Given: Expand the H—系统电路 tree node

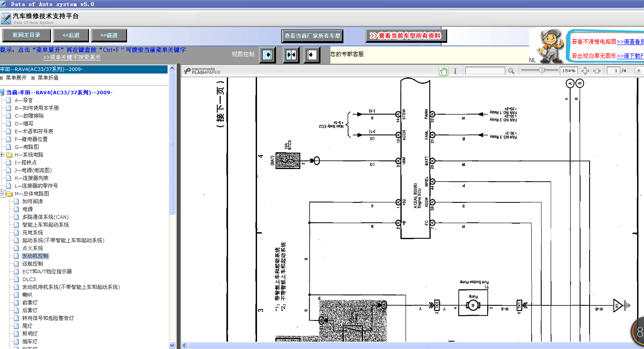Looking at the screenshot, I should (x=2, y=155).
